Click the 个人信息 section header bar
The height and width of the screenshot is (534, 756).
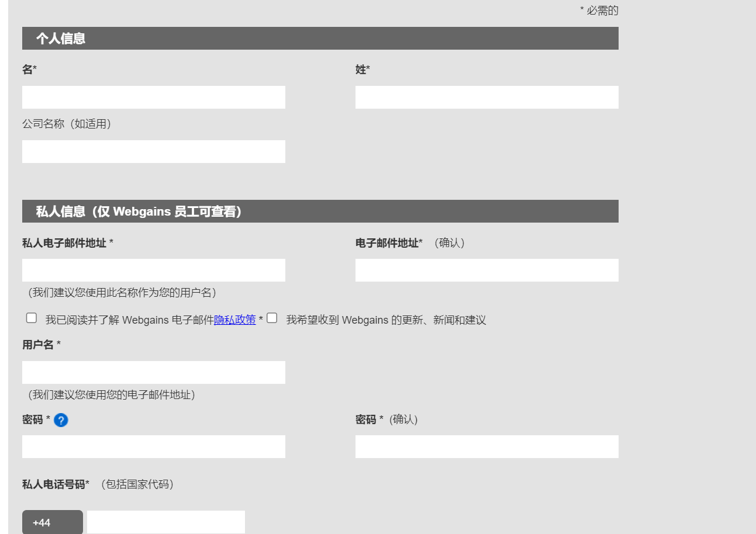tap(320, 39)
